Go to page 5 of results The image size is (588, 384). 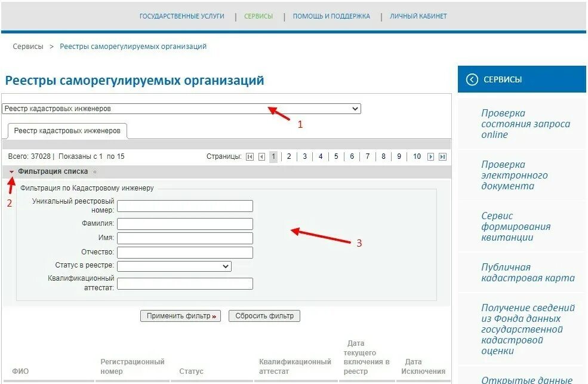(336, 156)
